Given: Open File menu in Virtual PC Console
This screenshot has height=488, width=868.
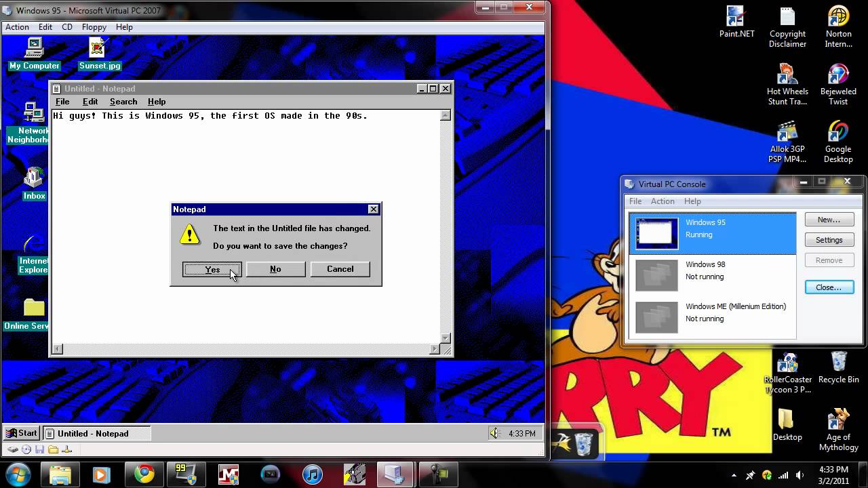Looking at the screenshot, I should click(x=635, y=201).
